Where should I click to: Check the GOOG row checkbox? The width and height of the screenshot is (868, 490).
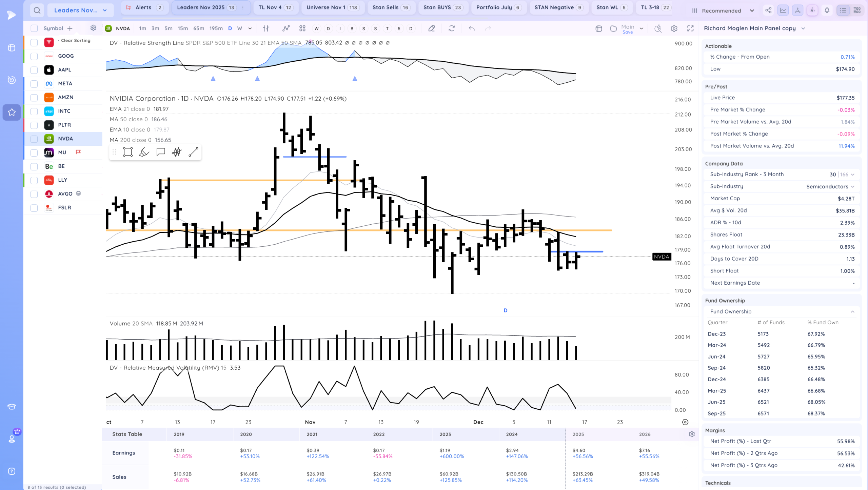click(x=34, y=56)
